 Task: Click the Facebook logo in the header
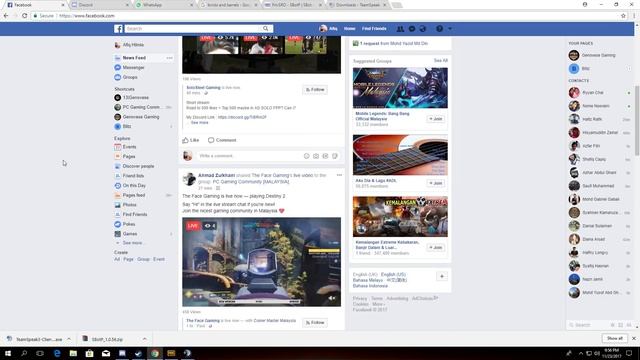[118, 29]
